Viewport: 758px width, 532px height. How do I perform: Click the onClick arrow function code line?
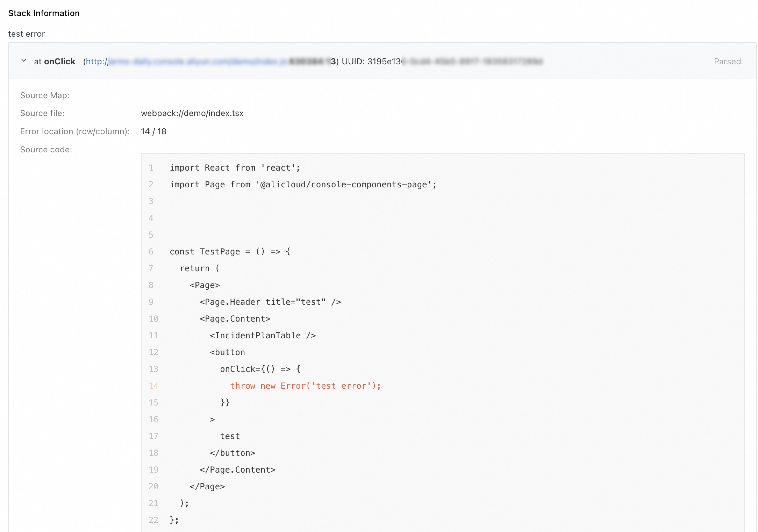(260, 369)
